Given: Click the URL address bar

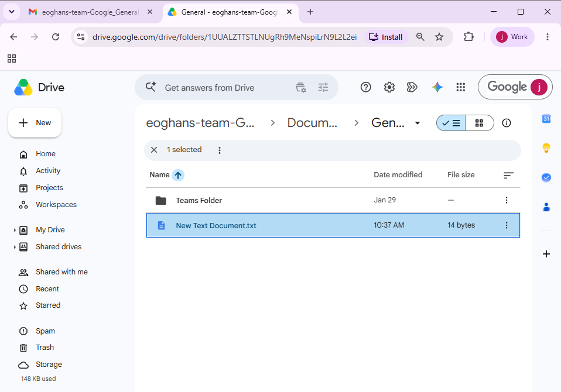Looking at the screenshot, I should click(x=224, y=37).
